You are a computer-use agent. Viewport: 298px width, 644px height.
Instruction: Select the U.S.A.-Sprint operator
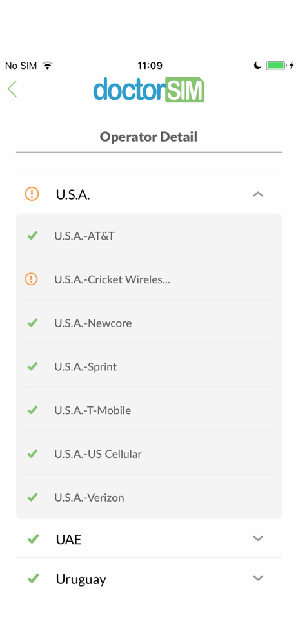click(149, 366)
